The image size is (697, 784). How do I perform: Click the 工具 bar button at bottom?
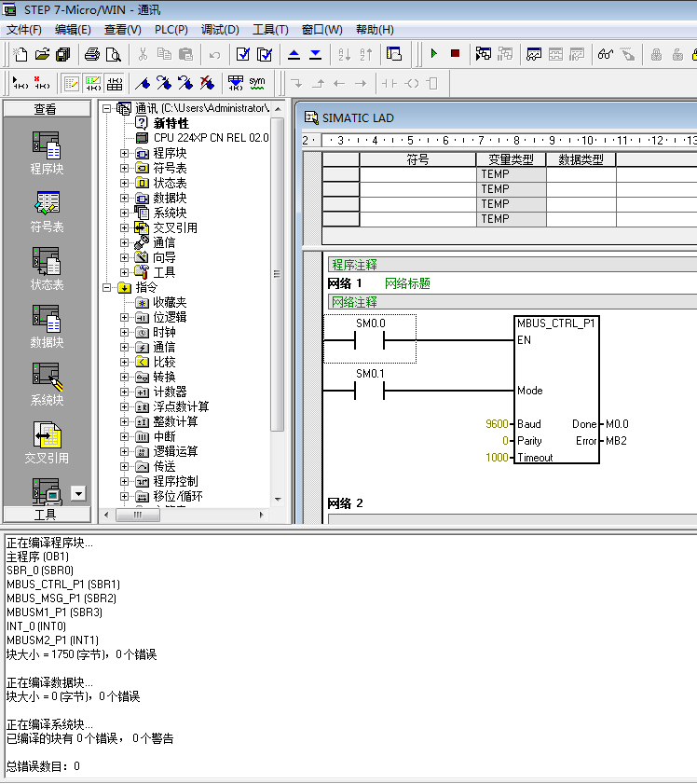coord(45,514)
